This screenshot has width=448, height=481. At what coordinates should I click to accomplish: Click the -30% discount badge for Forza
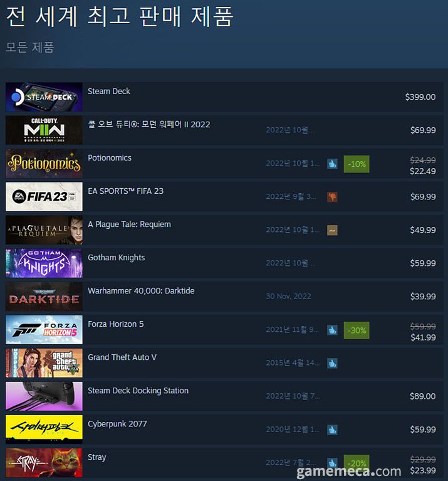click(357, 330)
